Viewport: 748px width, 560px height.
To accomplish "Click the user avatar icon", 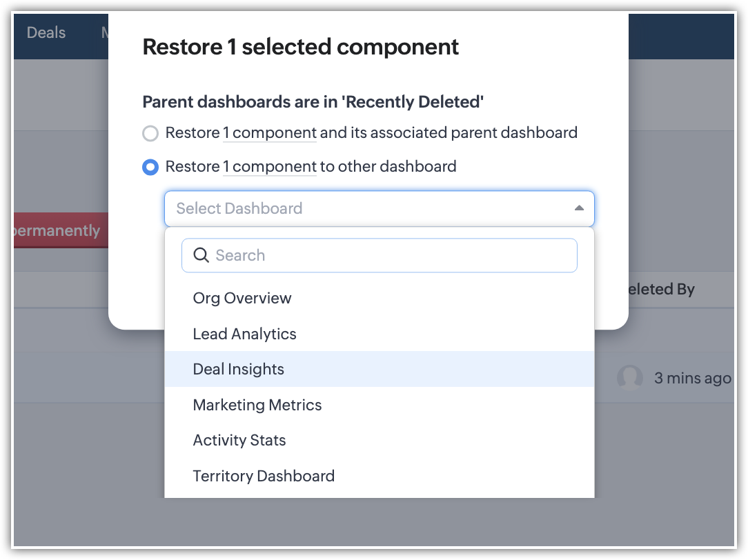I will coord(629,378).
